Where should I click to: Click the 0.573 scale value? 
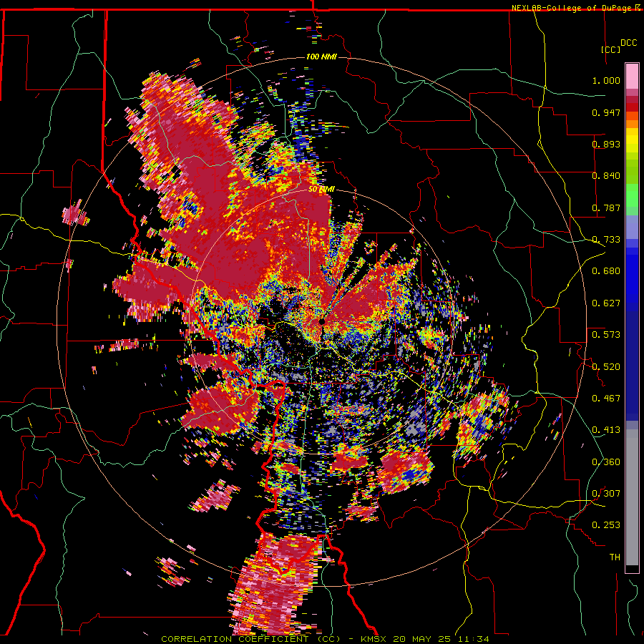606,335
